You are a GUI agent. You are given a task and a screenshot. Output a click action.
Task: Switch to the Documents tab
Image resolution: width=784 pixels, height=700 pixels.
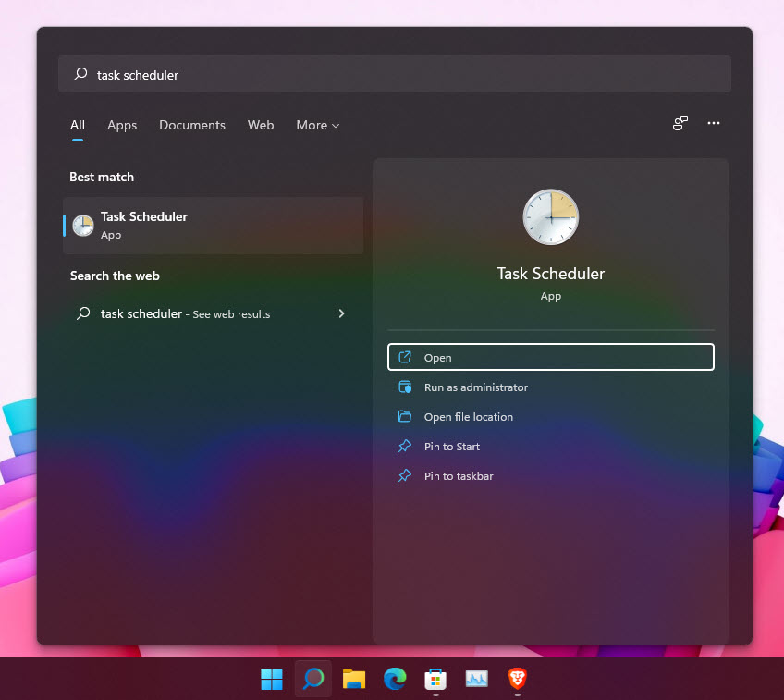coord(192,125)
